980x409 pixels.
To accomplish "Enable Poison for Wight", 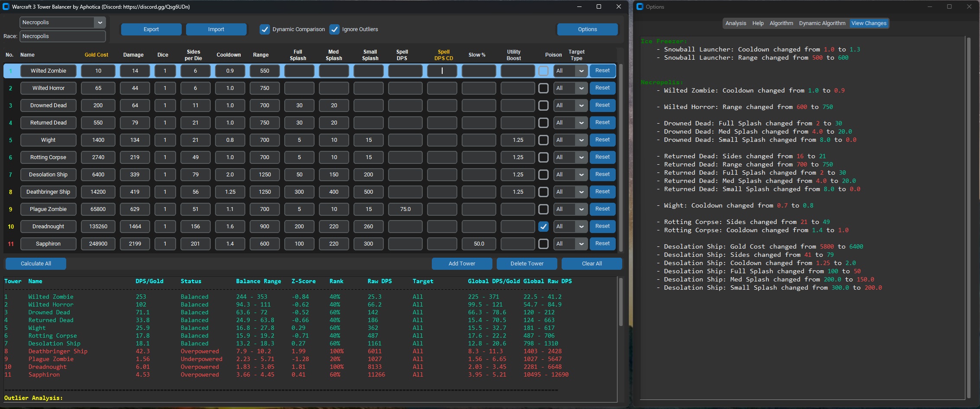I will pos(543,140).
